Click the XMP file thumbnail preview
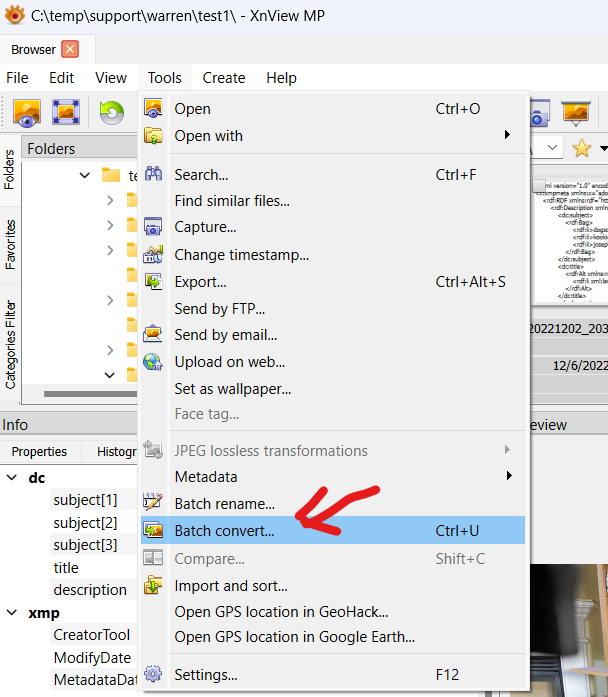This screenshot has width=608, height=697. (x=571, y=240)
